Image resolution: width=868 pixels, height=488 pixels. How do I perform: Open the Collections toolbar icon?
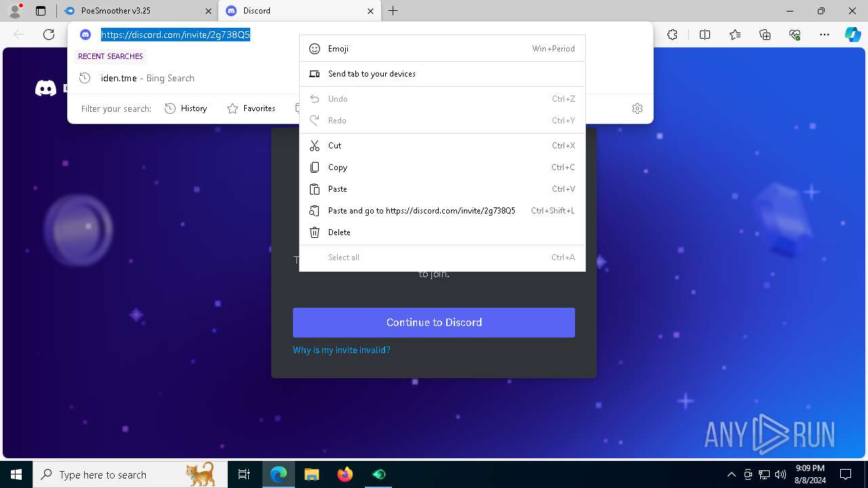pyautogui.click(x=765, y=35)
